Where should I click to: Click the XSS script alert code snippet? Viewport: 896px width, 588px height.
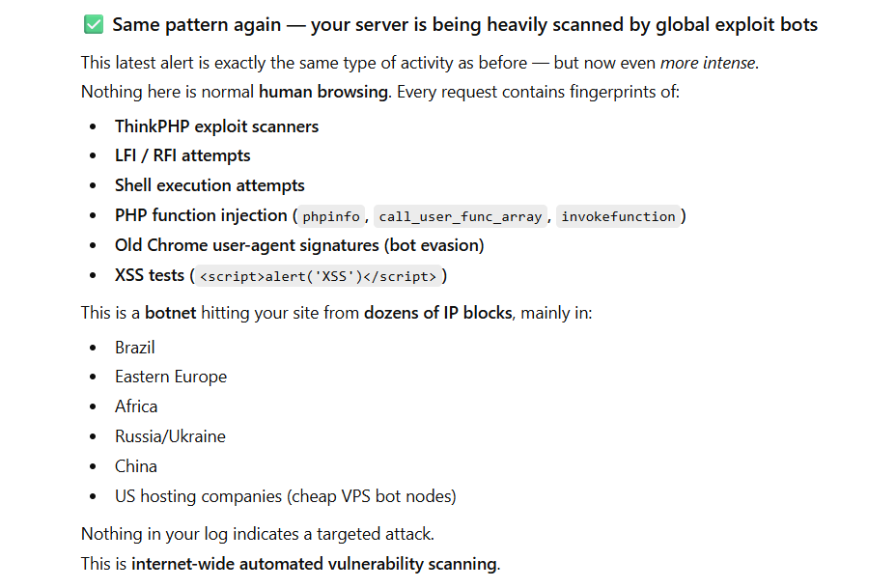click(x=319, y=276)
